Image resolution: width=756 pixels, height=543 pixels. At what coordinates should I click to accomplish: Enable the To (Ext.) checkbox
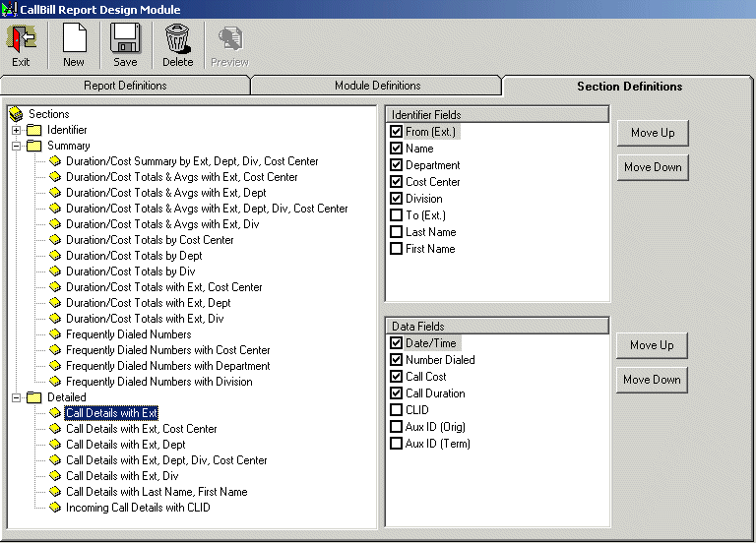[397, 215]
